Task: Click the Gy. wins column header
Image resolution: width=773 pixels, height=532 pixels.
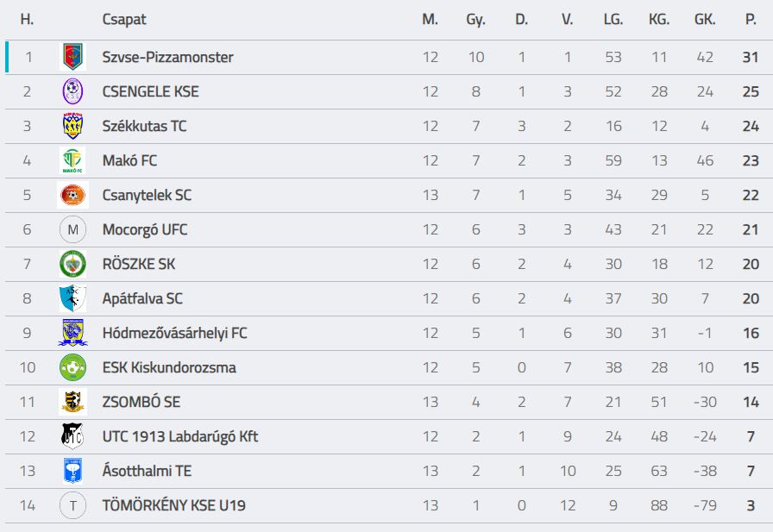Action: click(x=475, y=19)
